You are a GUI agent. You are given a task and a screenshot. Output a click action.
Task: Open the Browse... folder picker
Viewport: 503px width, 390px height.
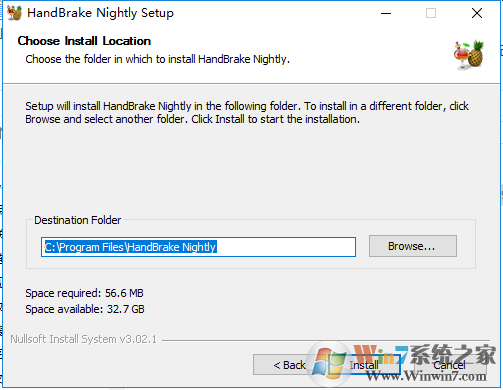[x=413, y=246]
